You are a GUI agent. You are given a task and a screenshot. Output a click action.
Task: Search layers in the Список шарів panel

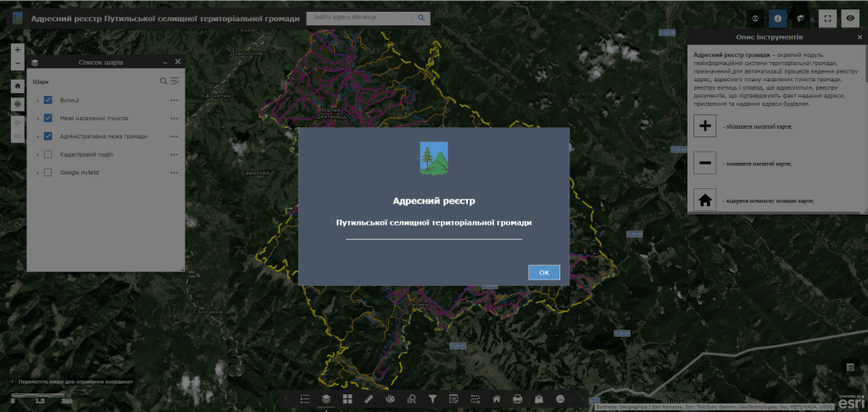coord(164,81)
